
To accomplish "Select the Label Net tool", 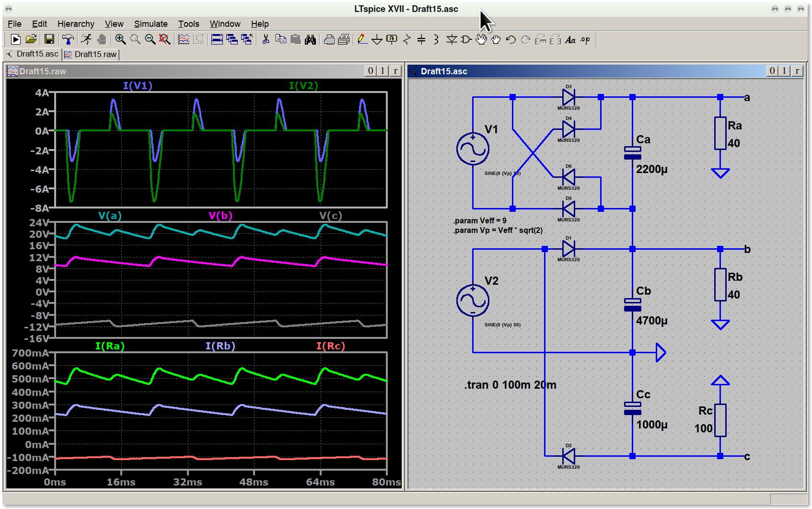I will [392, 39].
